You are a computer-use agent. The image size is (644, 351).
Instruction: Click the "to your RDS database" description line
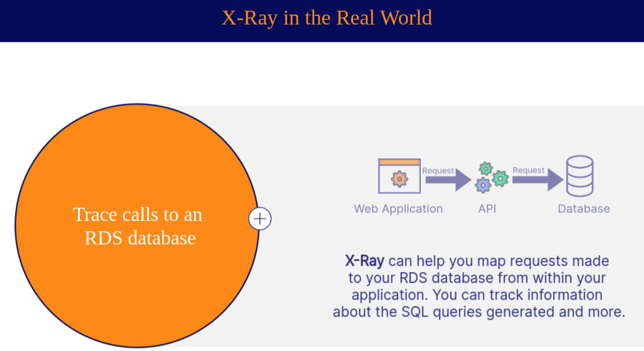click(478, 278)
